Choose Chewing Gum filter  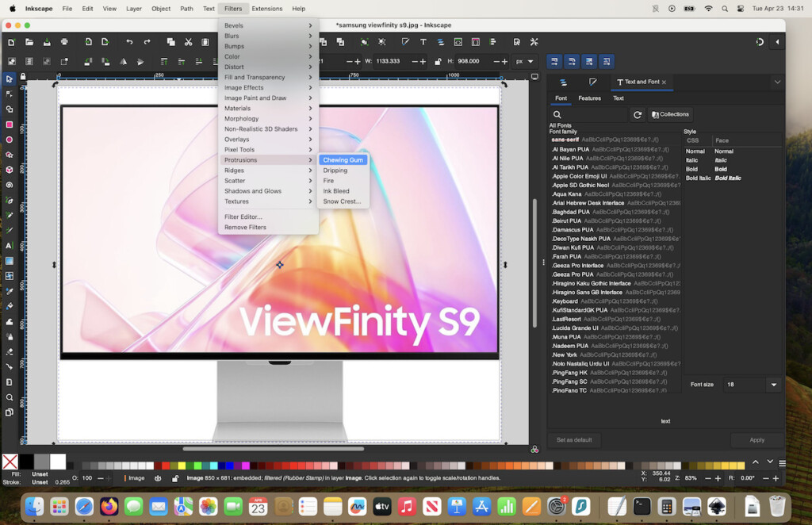tap(343, 160)
